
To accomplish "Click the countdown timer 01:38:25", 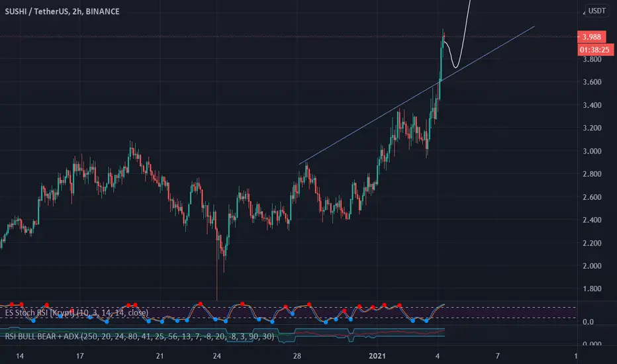I will pyautogui.click(x=594, y=50).
